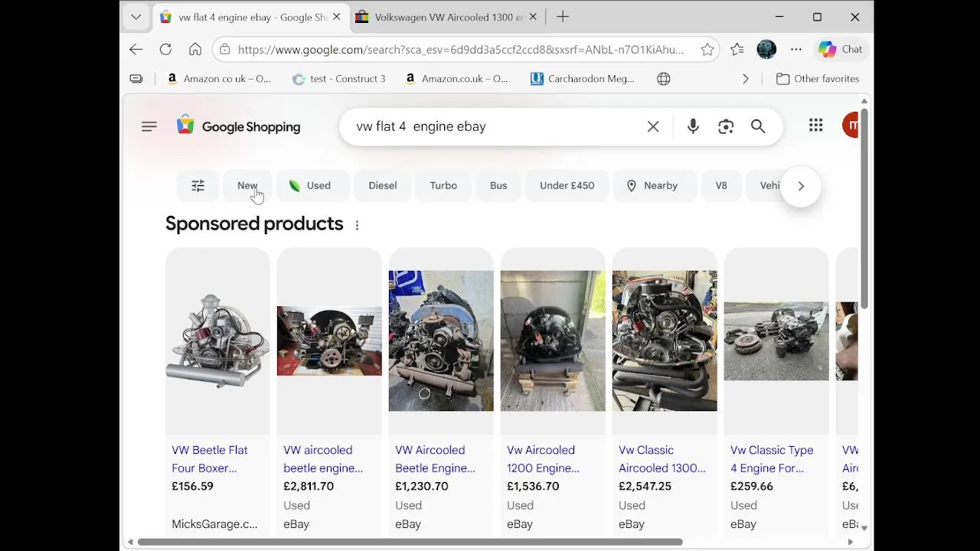Toggle the Turbo filter chip
This screenshot has width=980, height=551.
[x=443, y=186]
